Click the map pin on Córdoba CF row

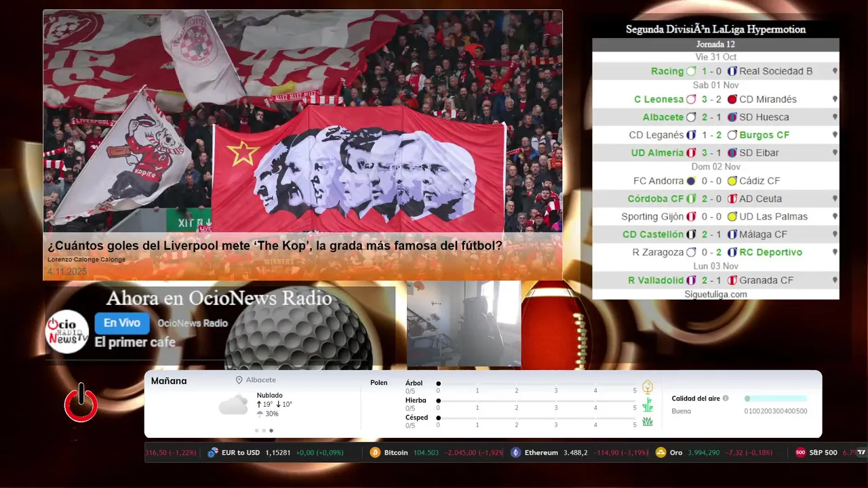pos(835,199)
